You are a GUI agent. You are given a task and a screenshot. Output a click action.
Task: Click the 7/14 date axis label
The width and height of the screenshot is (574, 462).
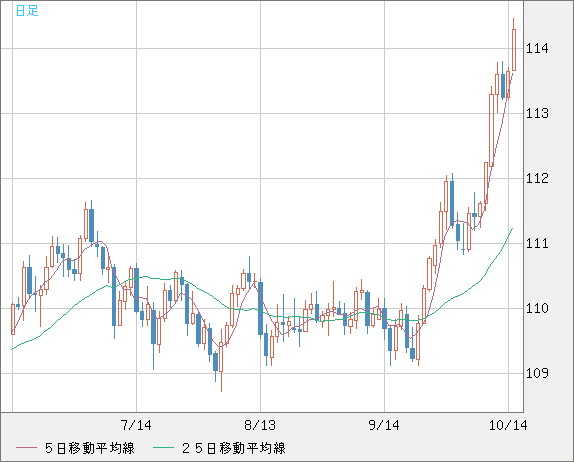136,425
